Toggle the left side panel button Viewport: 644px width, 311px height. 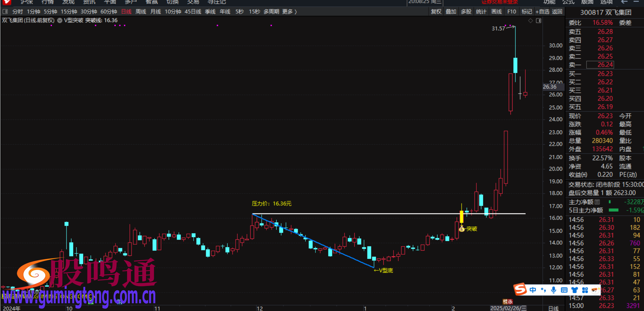coord(5,11)
